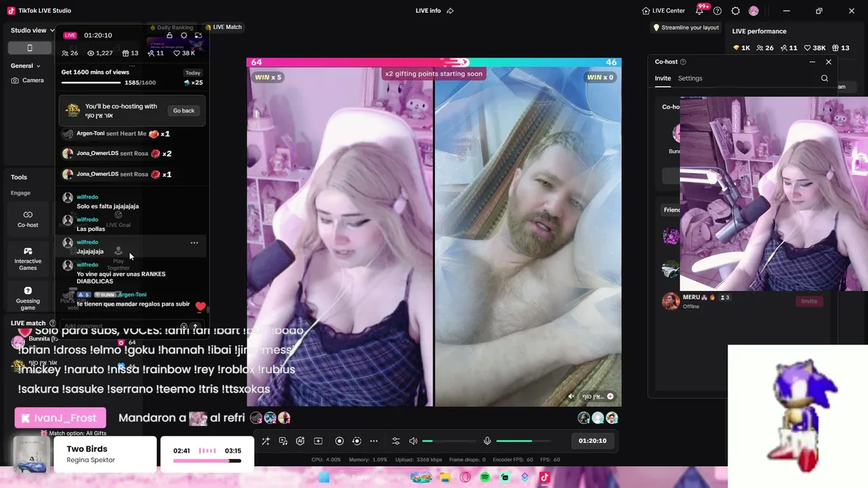Open the media and music tool
Screen dimensions: 868x488
coord(283,441)
